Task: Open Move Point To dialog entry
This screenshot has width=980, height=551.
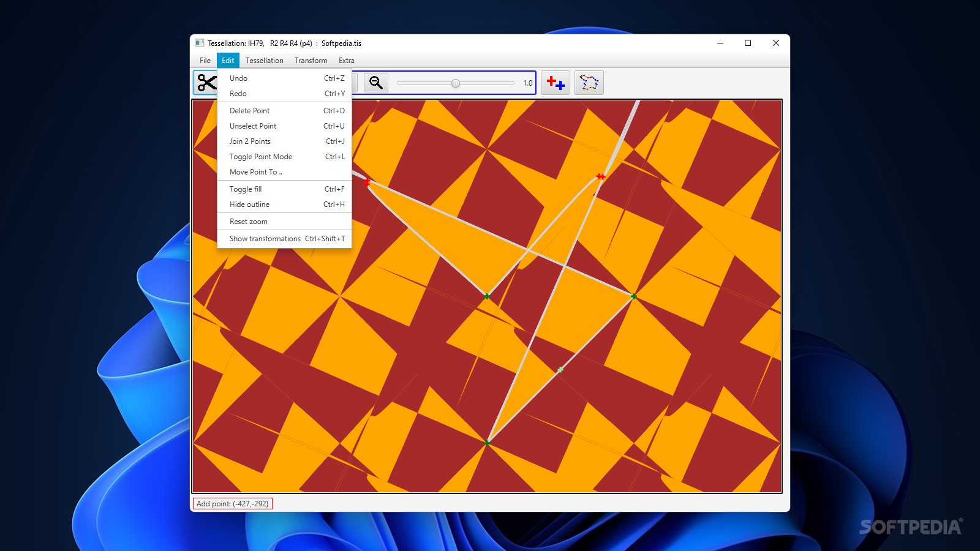Action: [285, 172]
